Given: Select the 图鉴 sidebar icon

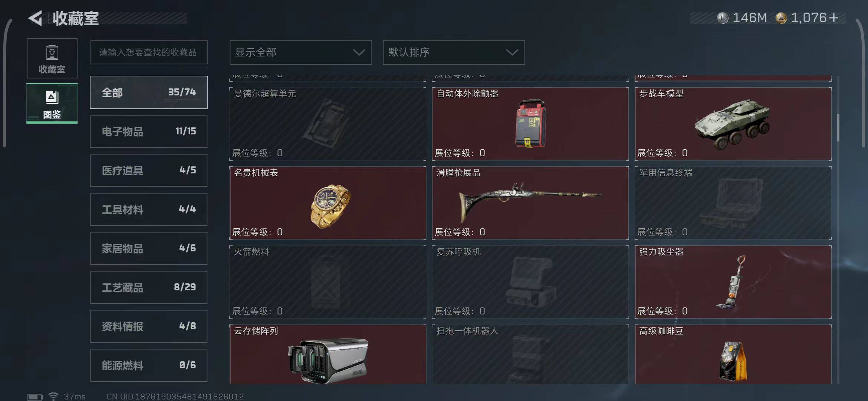Looking at the screenshot, I should [x=52, y=104].
